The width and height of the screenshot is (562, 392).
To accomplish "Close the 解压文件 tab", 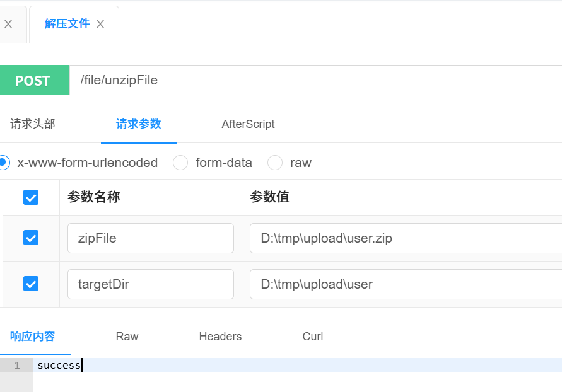I will [x=100, y=24].
